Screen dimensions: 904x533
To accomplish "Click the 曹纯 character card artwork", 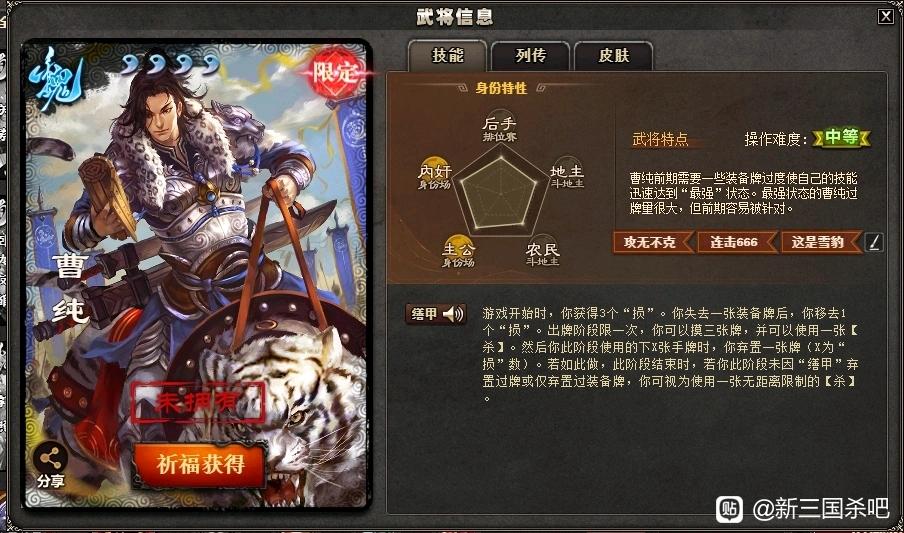I will (x=196, y=274).
